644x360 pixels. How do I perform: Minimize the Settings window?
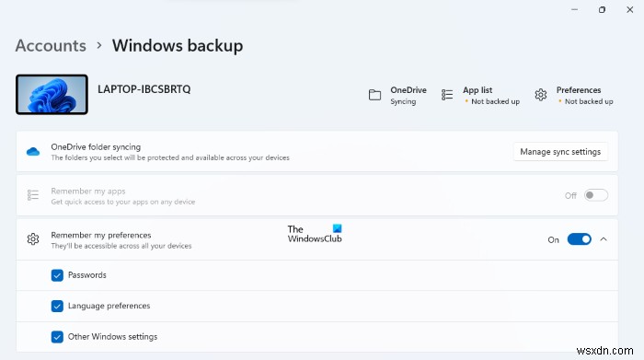coord(574,9)
